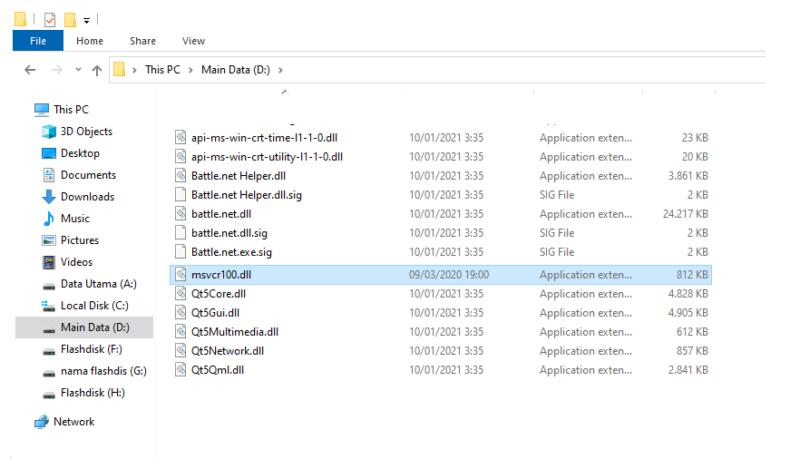This screenshot has width=800, height=459.
Task: Switch to the View tab
Action: 193,41
